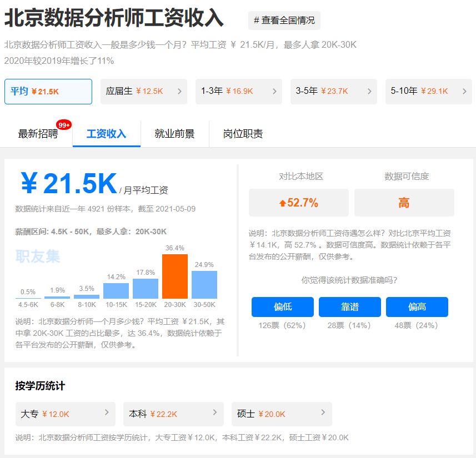Click the orange 20-30K chart bar
The height and width of the screenshot is (458, 476).
pos(175,276)
